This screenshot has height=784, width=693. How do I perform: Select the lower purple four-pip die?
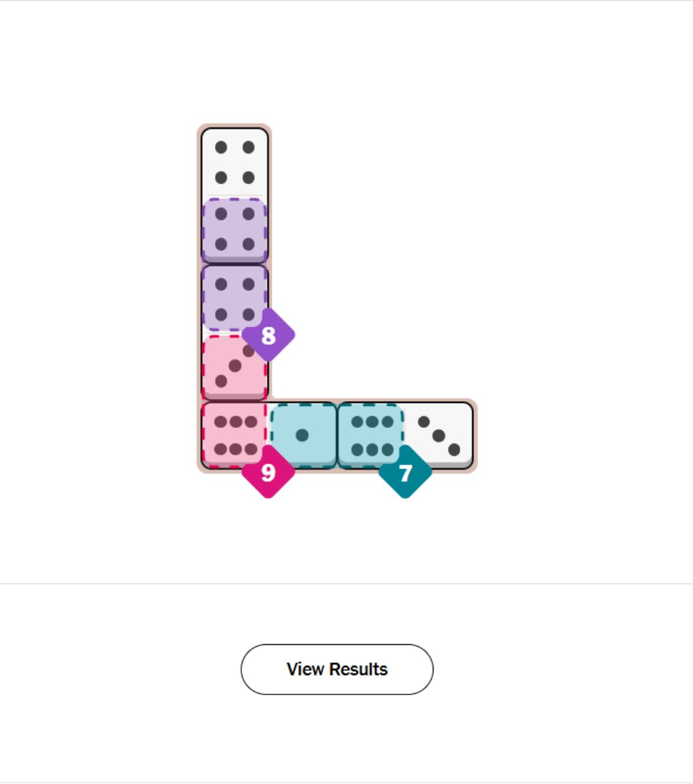pos(235,299)
